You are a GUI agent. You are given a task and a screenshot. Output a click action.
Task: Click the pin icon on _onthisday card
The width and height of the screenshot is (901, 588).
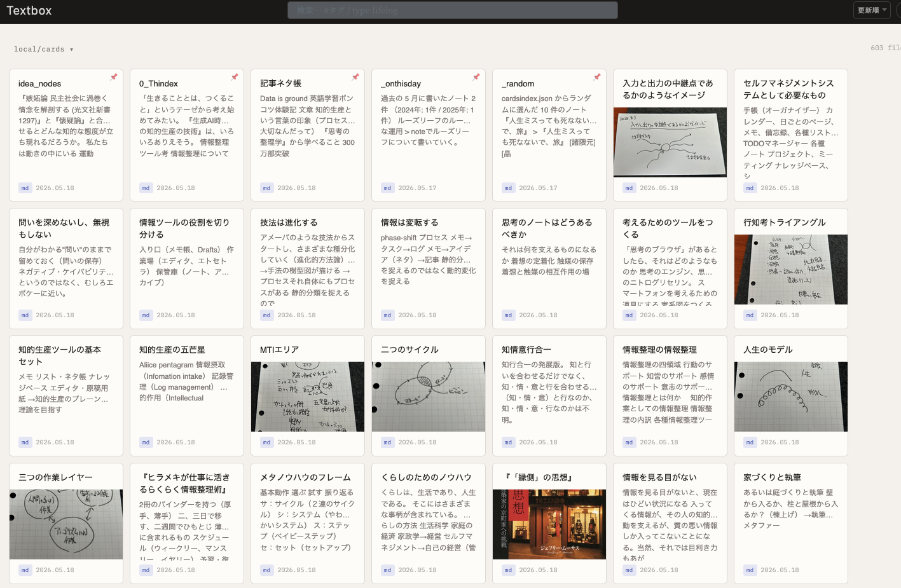click(476, 77)
